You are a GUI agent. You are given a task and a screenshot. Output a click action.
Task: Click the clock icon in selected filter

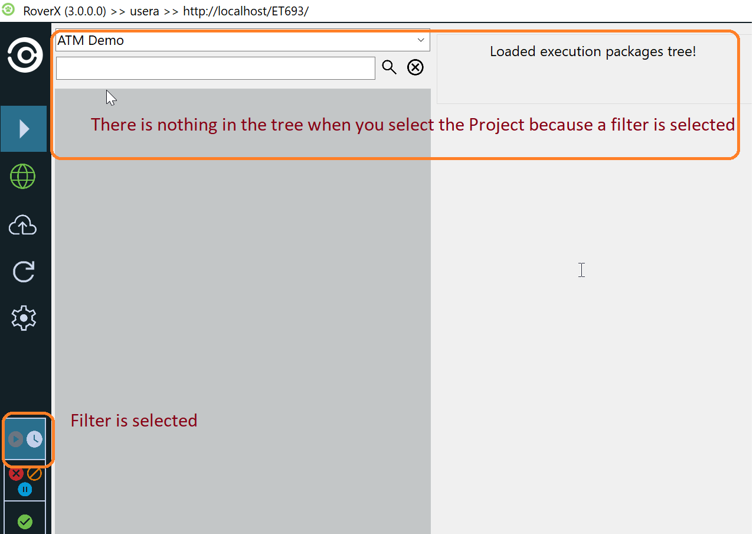(x=35, y=439)
